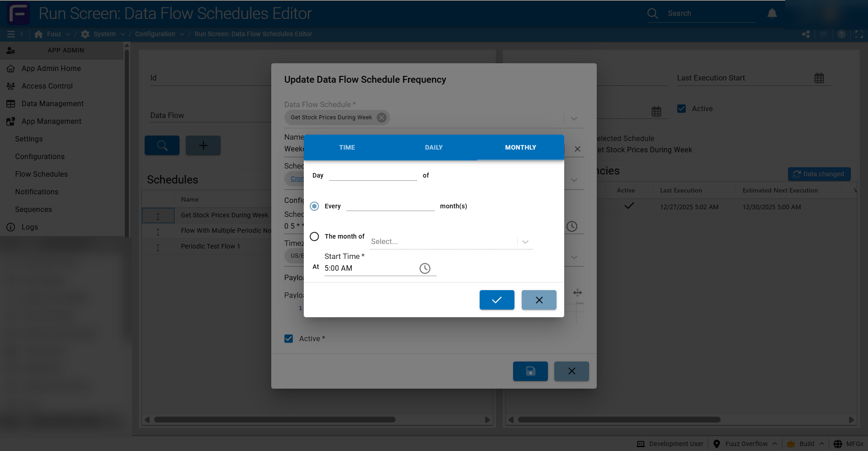This screenshot has width=868, height=451.
Task: Click the Schedules table horizontal scrollbar
Action: (x=274, y=419)
